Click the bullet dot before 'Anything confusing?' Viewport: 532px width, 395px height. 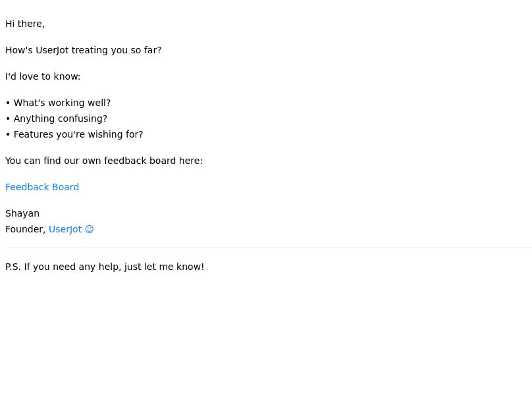coord(8,118)
